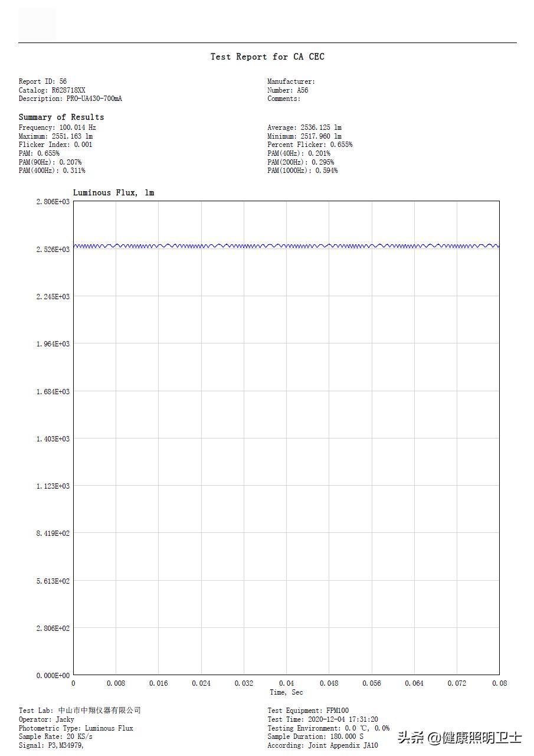Select the 'Test Time: 2020-12-04 17:31:20' line
This screenshot has height=756, width=534.
[x=323, y=719]
